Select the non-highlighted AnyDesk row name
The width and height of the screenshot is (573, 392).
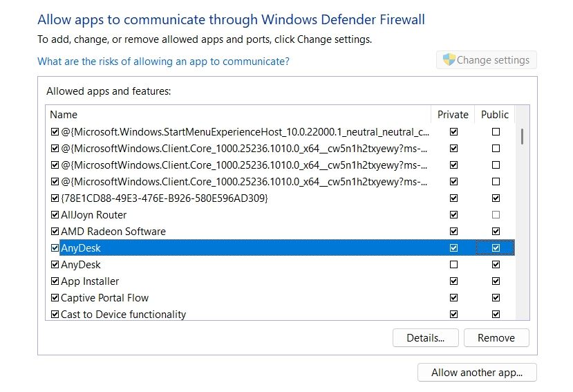81,265
